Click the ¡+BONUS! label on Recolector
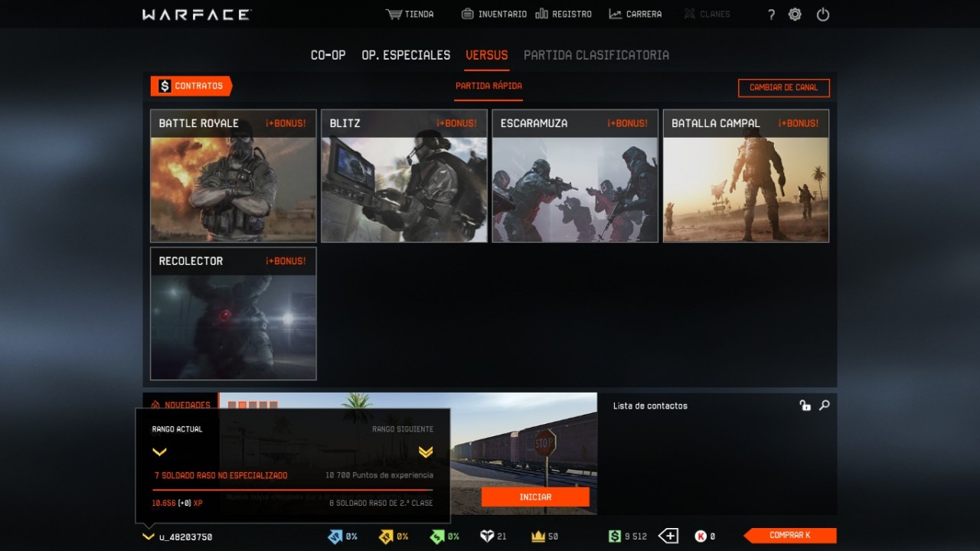980x551 pixels. (286, 261)
